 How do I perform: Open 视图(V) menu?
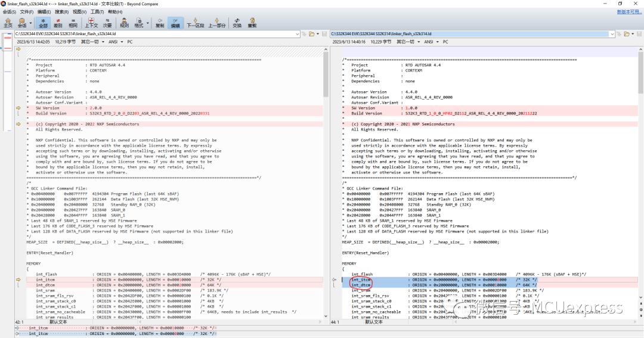point(79,12)
